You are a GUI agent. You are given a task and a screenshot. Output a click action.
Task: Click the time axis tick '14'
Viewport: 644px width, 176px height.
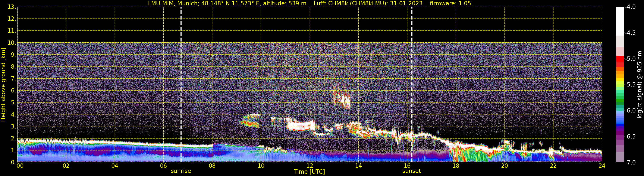click(x=358, y=166)
